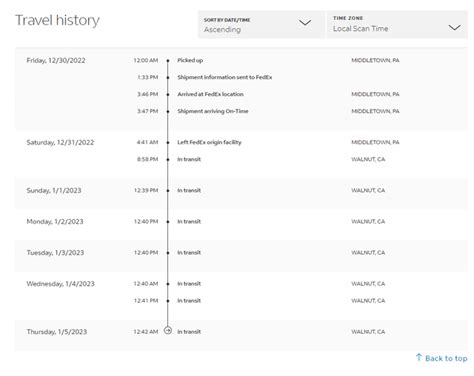Click Shipment information sent to FedEx entry
Image resolution: width=474 pixels, height=376 pixels.
(225, 77)
